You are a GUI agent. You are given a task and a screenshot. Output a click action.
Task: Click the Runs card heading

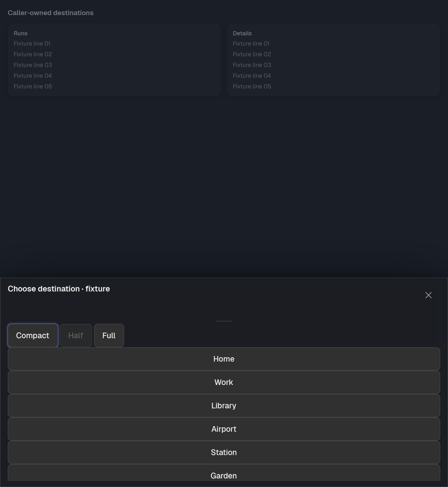point(20,33)
